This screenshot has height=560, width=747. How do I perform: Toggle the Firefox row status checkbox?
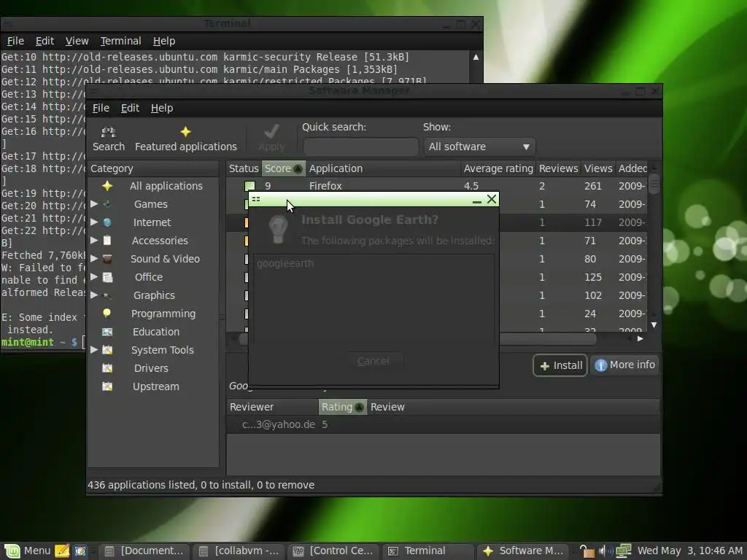[x=249, y=186]
